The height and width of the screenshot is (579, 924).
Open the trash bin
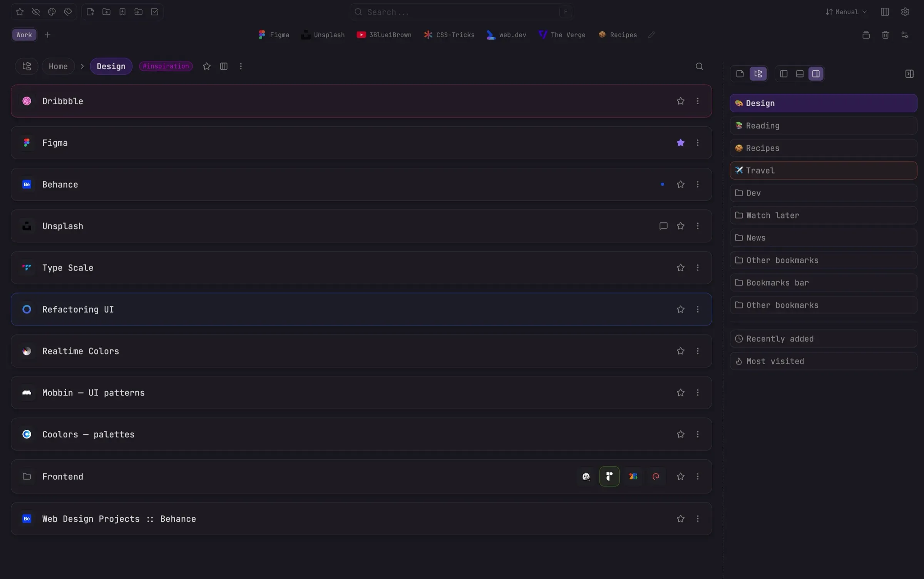pos(885,35)
